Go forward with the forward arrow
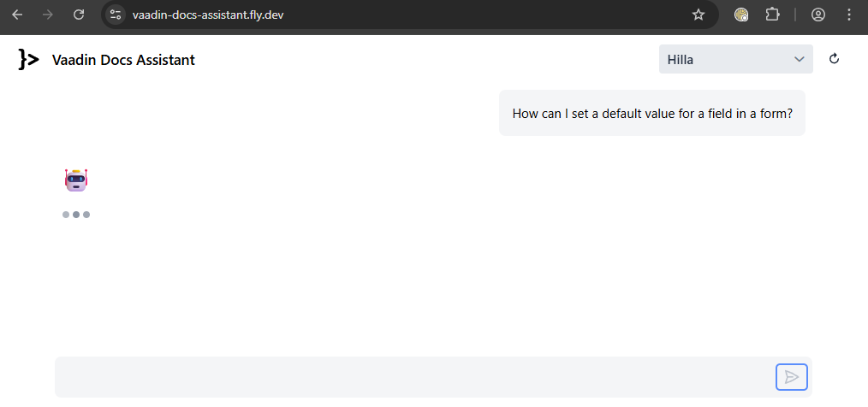 point(48,15)
